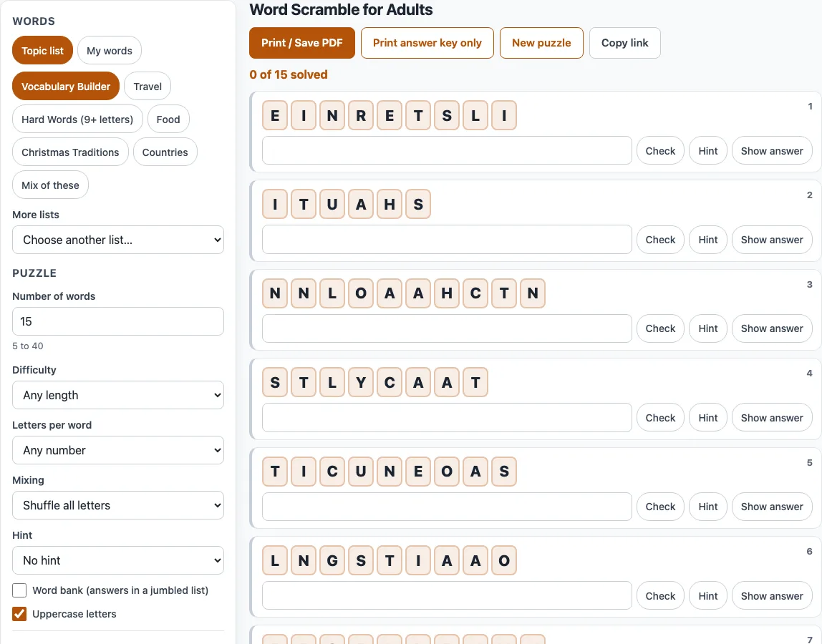Image resolution: width=822 pixels, height=644 pixels.
Task: Uncheck the Uppercase letters checkbox
Action: point(19,614)
